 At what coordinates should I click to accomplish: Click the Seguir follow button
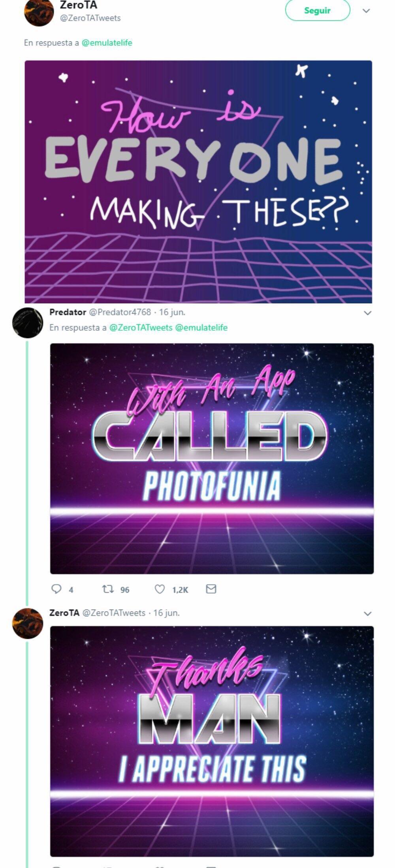coord(317,11)
